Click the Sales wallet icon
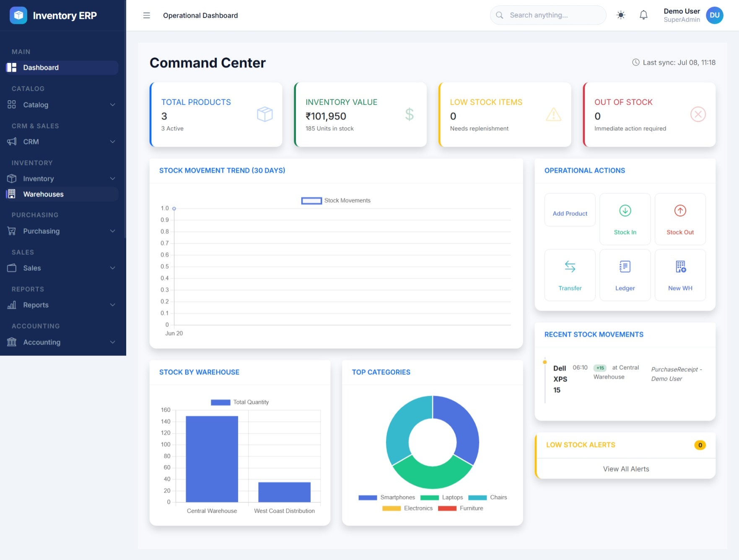The image size is (739, 560). (x=12, y=268)
